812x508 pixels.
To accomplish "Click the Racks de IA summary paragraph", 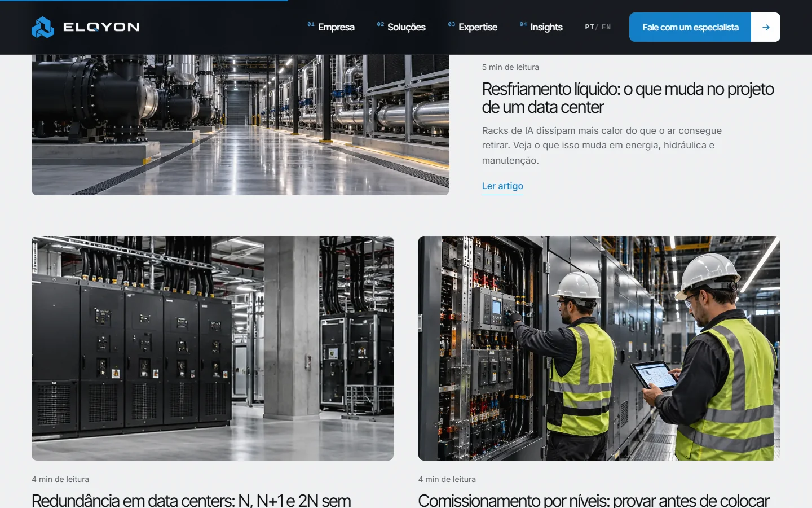I will tap(602, 146).
